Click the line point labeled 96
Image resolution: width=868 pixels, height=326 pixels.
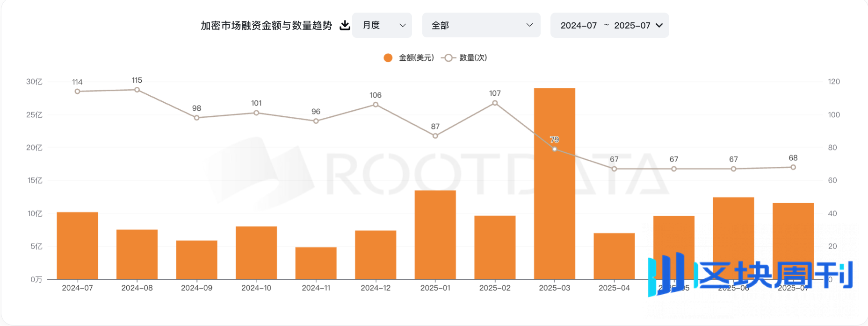pyautogui.click(x=316, y=121)
